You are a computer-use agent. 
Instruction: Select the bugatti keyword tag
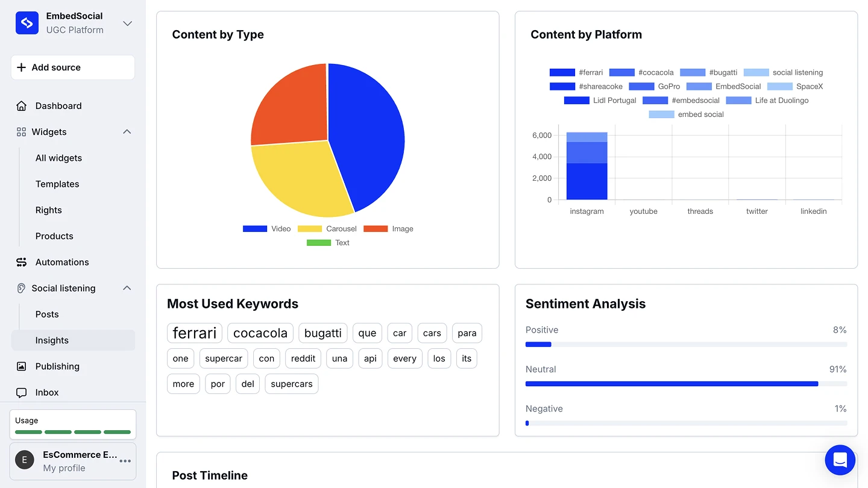(323, 333)
